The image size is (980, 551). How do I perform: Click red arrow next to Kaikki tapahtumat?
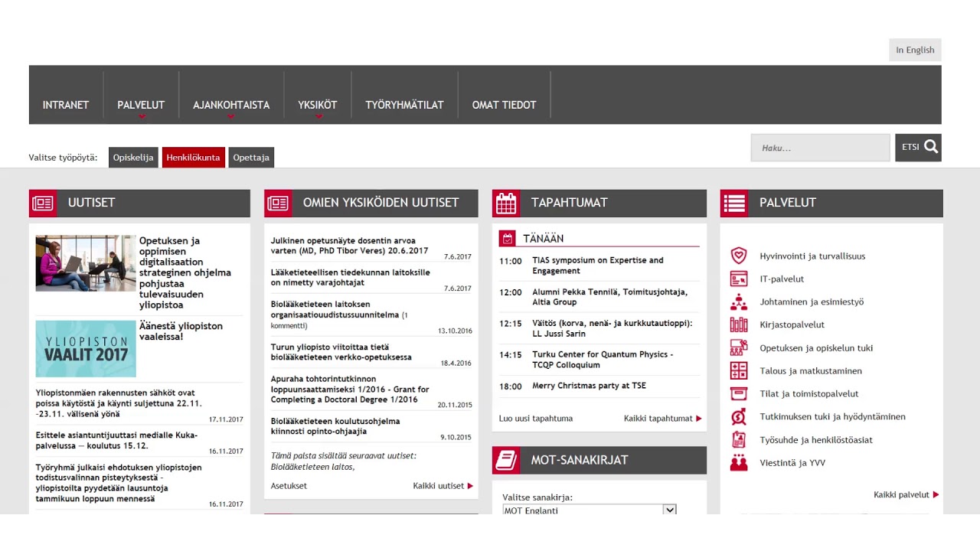[698, 419]
